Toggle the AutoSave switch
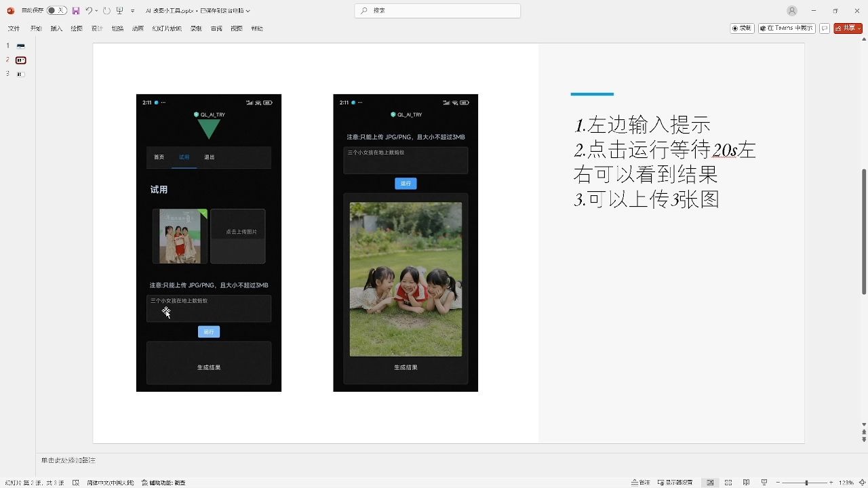The height and width of the screenshot is (488, 868). point(57,11)
